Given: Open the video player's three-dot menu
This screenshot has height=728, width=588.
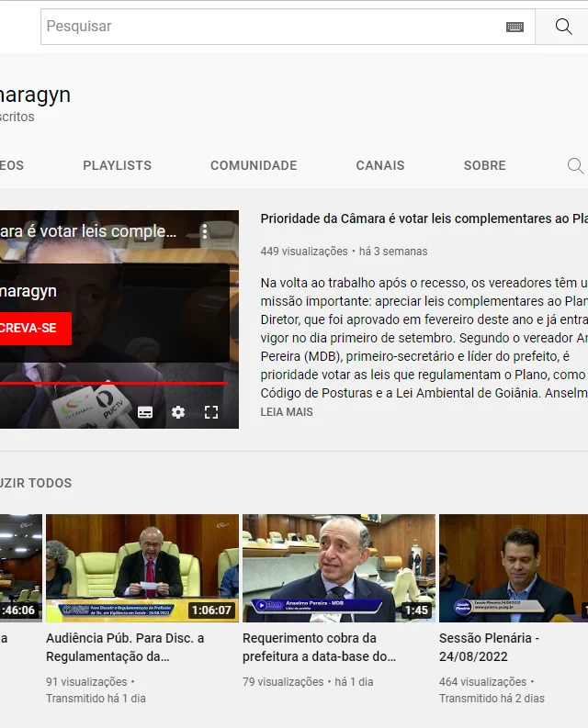Looking at the screenshot, I should [205, 231].
